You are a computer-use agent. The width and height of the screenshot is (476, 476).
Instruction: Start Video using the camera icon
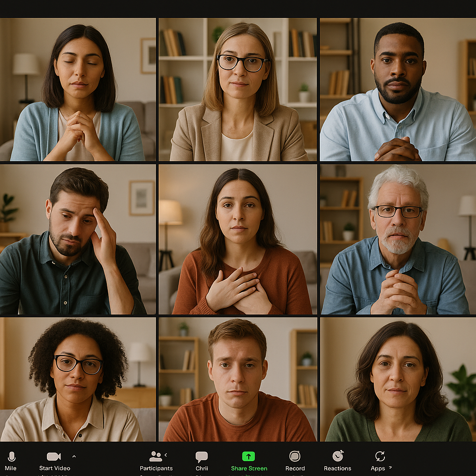(54, 456)
